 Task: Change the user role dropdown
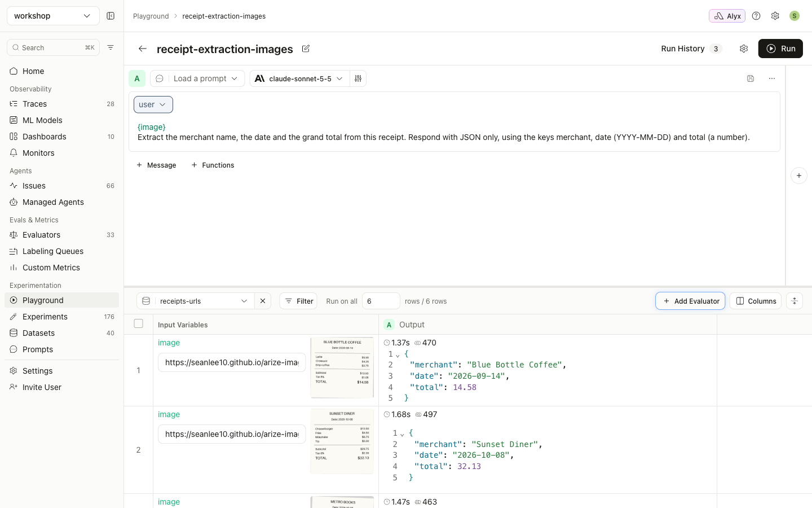[153, 104]
